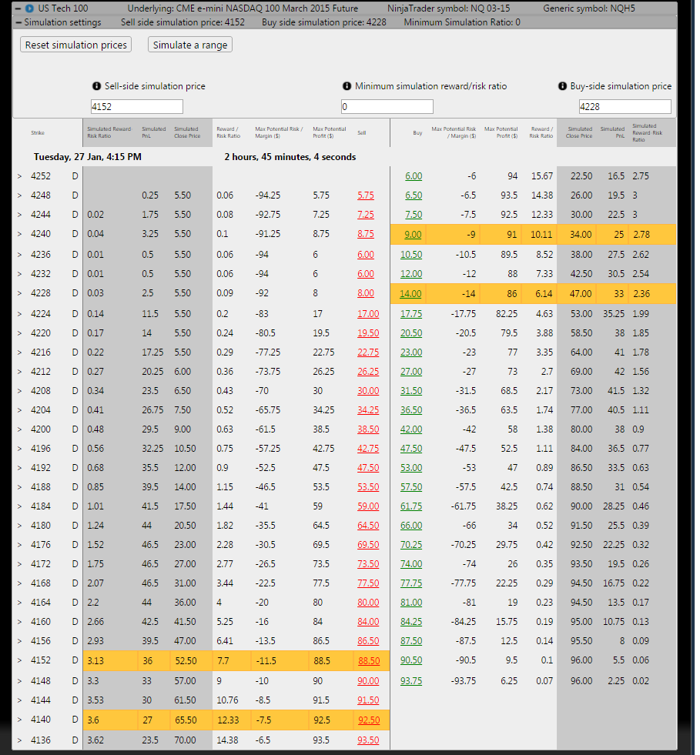Focus the Minimum simulation reward/risk ratio field
Viewport: 700px width, 755px height.
(387, 106)
